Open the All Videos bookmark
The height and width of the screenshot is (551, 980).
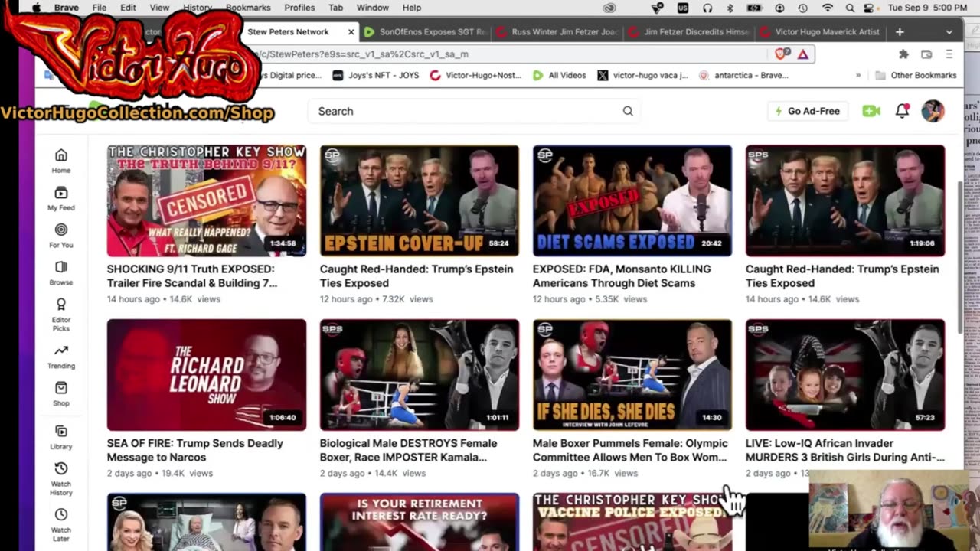click(559, 75)
